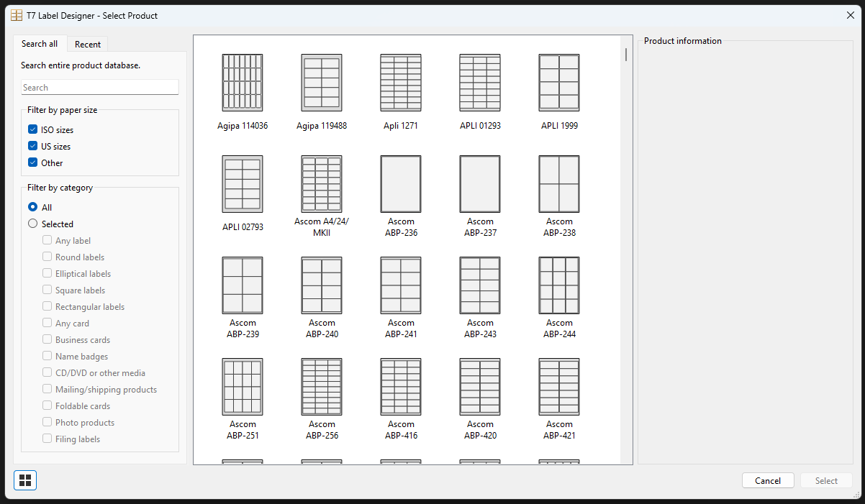The height and width of the screenshot is (504, 865).
Task: Select the Ascom ABP-237 template
Action: 480,184
